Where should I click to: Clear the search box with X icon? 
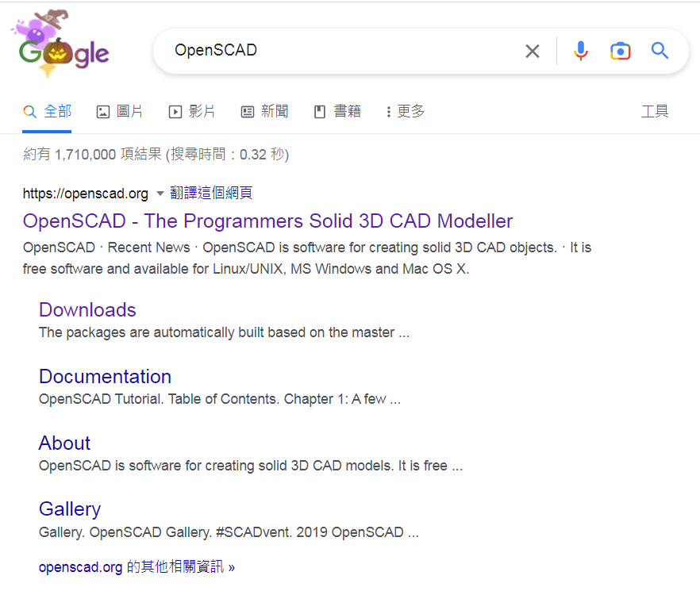(532, 51)
